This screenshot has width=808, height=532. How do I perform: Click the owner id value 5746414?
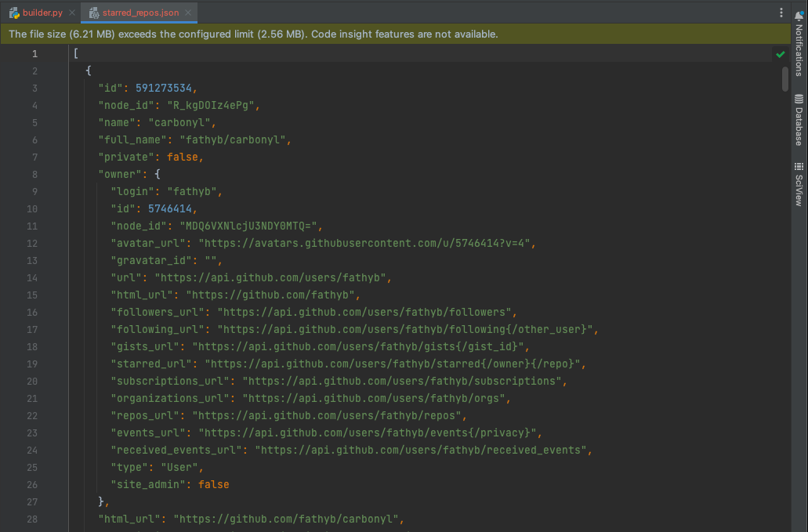pyautogui.click(x=169, y=209)
